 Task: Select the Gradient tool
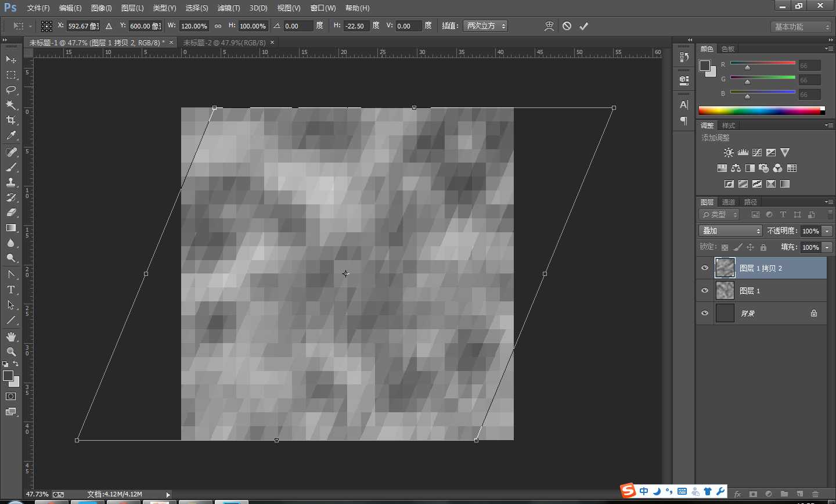[x=11, y=228]
